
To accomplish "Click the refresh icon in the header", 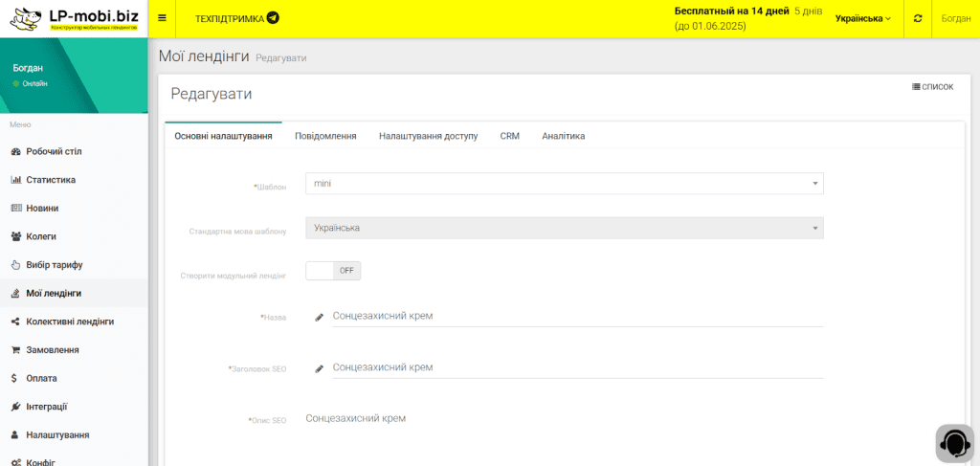I will coord(918,18).
